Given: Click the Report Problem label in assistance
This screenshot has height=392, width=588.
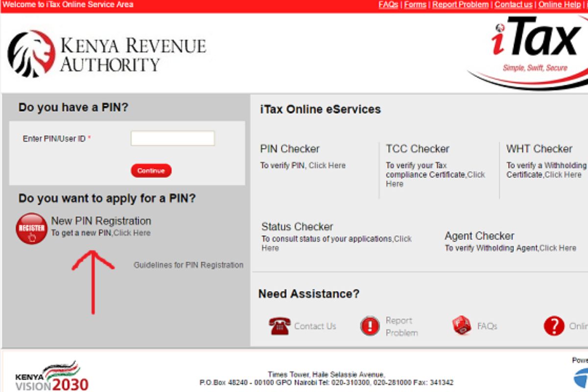Looking at the screenshot, I should tap(402, 326).
